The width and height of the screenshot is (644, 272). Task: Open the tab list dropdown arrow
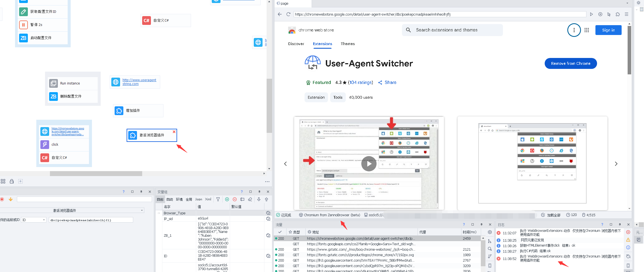point(627,3)
